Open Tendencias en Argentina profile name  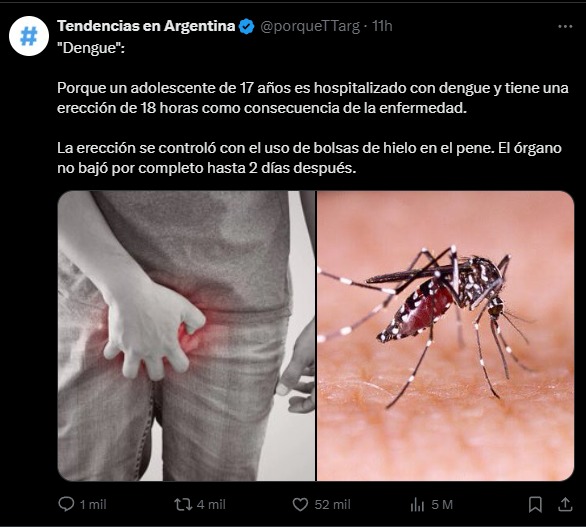(x=146, y=26)
